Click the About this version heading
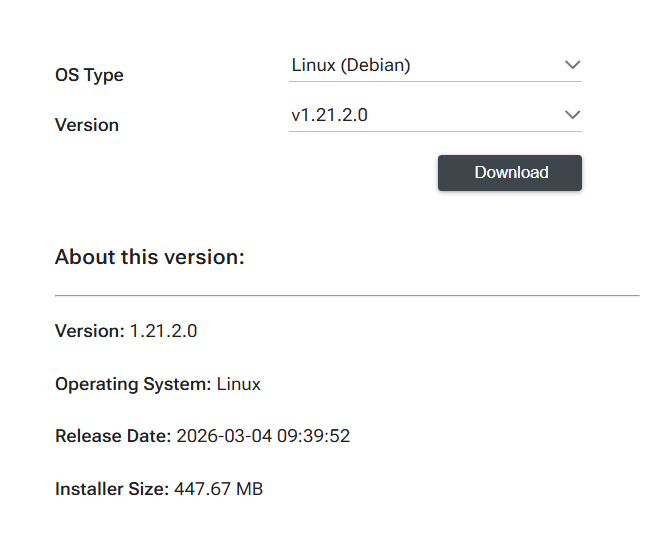Screen dimensions: 668x560 coord(150,257)
